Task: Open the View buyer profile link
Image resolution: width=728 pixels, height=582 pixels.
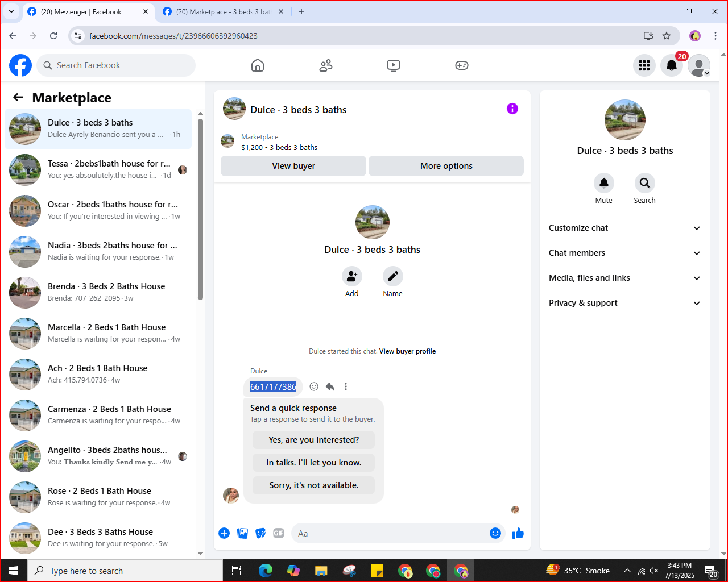Action: (x=407, y=351)
